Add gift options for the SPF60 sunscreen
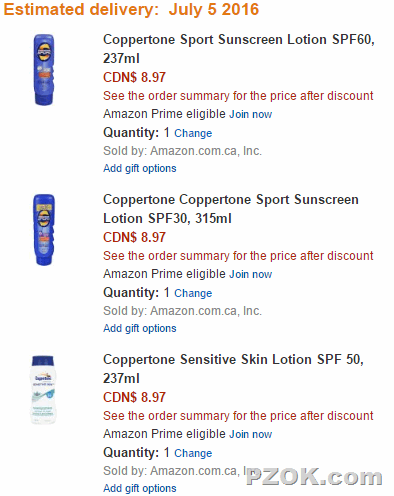Viewport: 394px width, 496px height. pyautogui.click(x=140, y=169)
